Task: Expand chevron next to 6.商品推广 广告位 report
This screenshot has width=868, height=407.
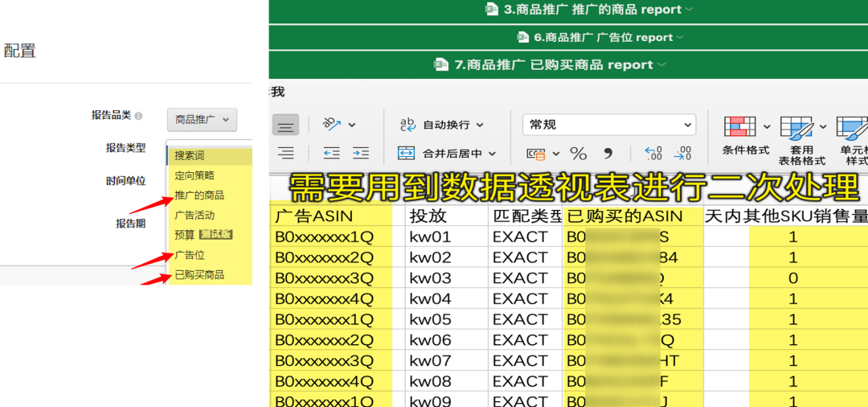Action: click(x=680, y=38)
